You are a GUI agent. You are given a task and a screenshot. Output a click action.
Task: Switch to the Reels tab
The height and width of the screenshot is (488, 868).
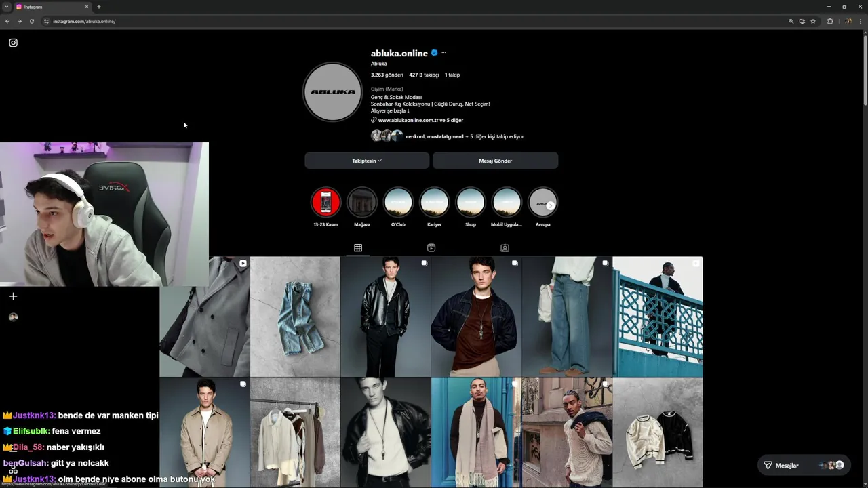click(x=431, y=248)
